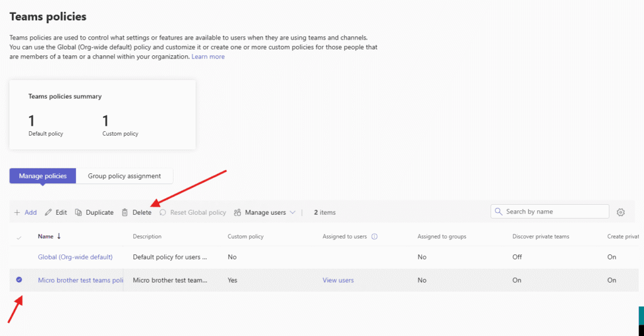
Task: Toggle the select all rows checkmark
Action: coord(19,237)
